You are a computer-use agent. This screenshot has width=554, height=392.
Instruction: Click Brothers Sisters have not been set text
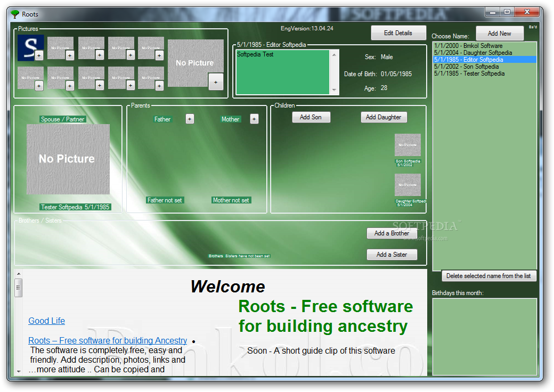(x=239, y=256)
